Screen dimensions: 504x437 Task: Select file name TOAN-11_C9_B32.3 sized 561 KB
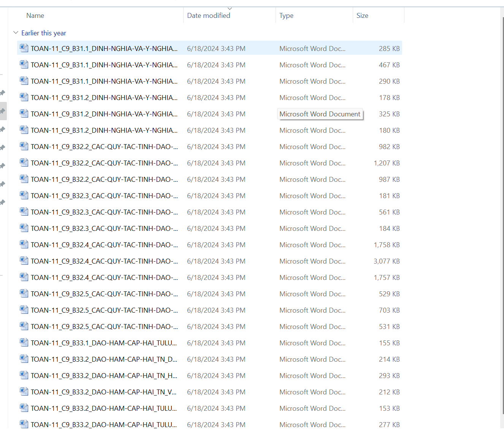104,212
